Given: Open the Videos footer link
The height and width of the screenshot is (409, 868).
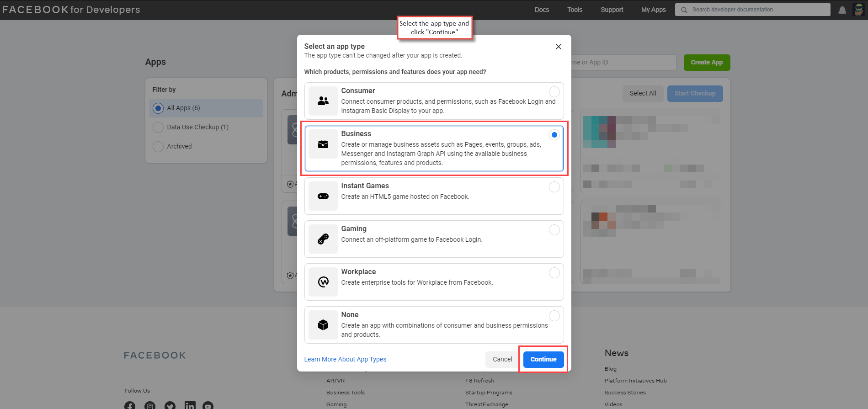Looking at the screenshot, I should [x=613, y=404].
